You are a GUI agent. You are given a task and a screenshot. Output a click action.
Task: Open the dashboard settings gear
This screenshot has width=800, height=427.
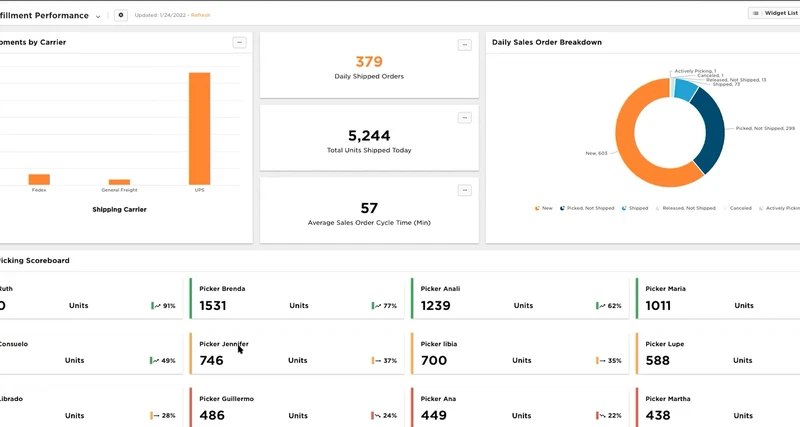121,15
